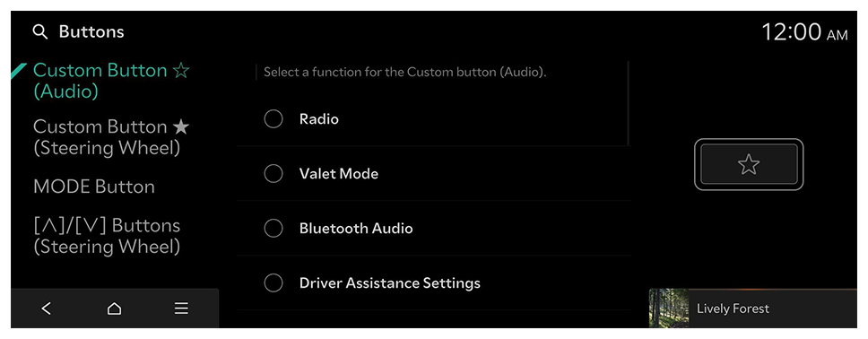
Task: Choose the Valet Mode label text
Action: [339, 174]
